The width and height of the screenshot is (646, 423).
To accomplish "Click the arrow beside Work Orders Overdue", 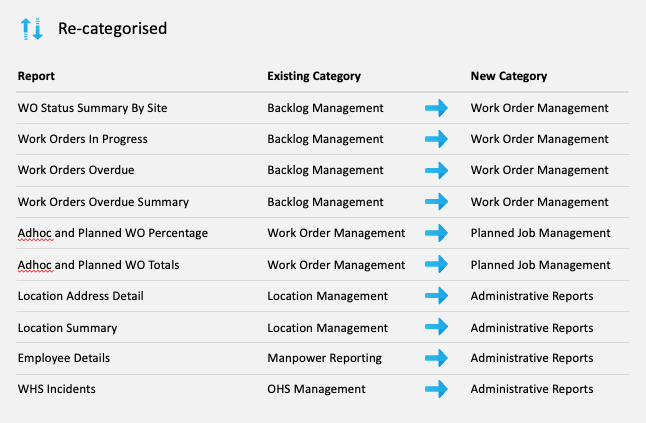I will point(436,170).
